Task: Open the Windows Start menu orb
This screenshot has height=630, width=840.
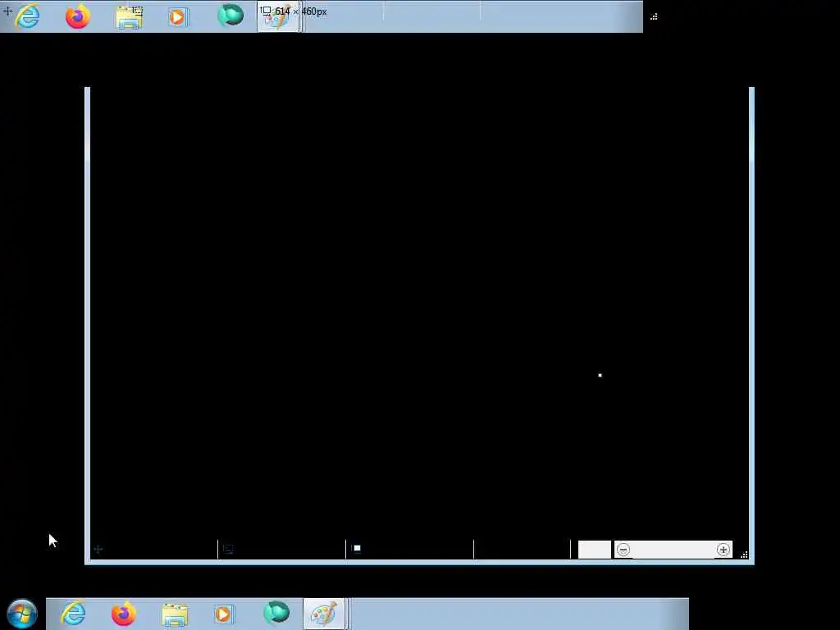Action: 22,614
